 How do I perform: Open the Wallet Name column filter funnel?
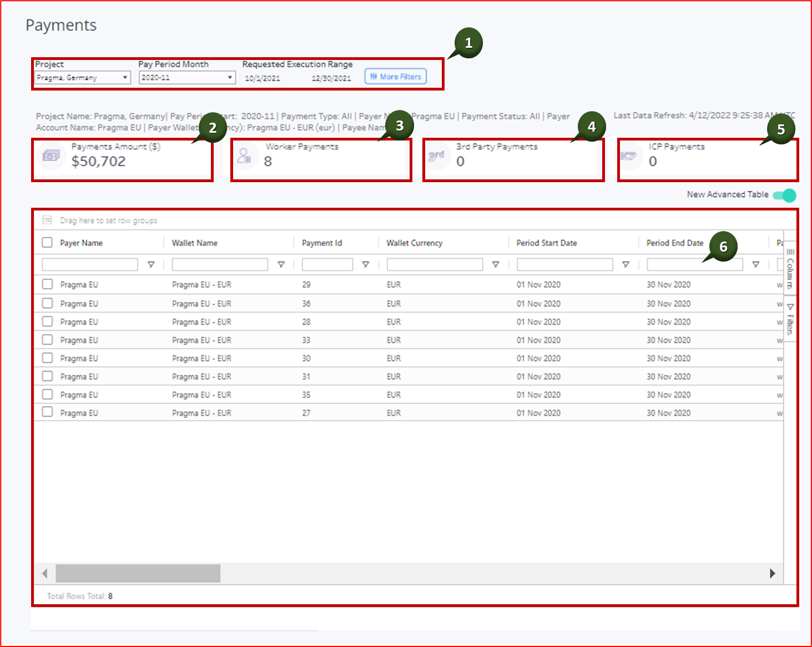pyautogui.click(x=281, y=265)
